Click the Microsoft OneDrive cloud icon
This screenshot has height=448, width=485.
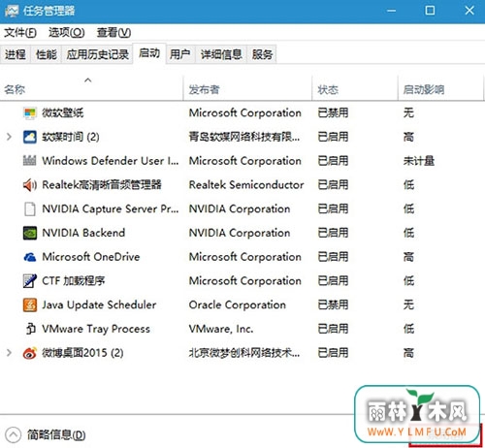(x=30, y=257)
